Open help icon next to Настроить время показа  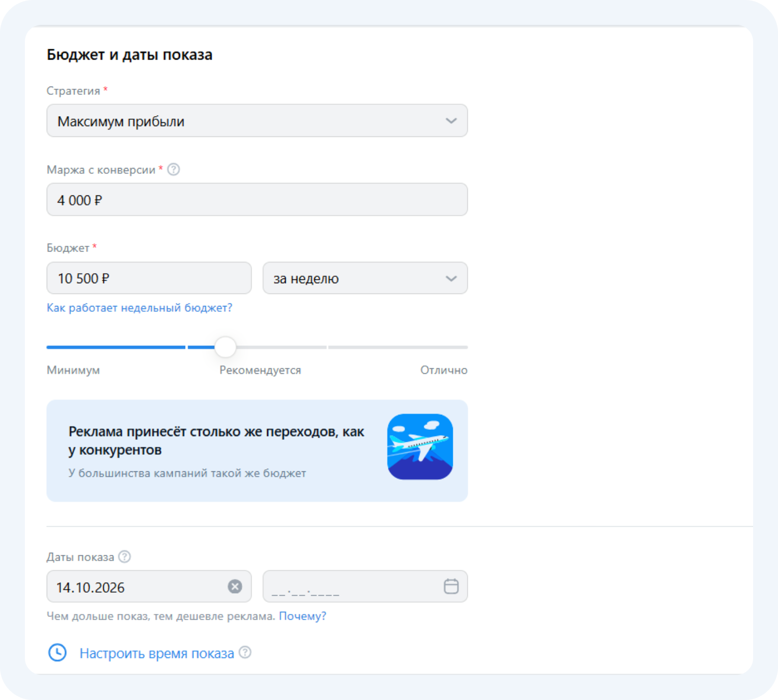[x=245, y=652]
